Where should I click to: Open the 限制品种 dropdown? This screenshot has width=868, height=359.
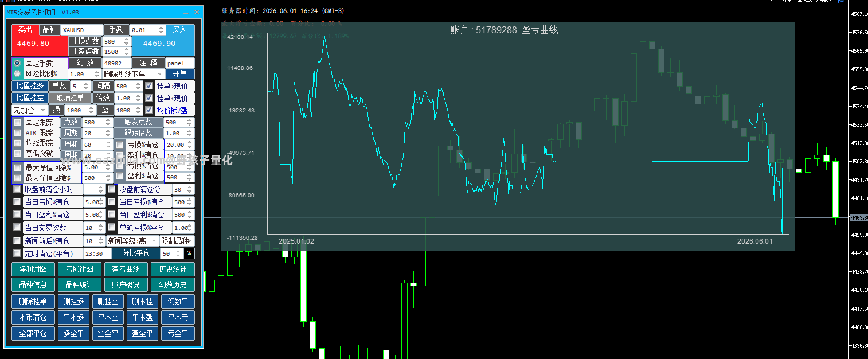pos(177,241)
